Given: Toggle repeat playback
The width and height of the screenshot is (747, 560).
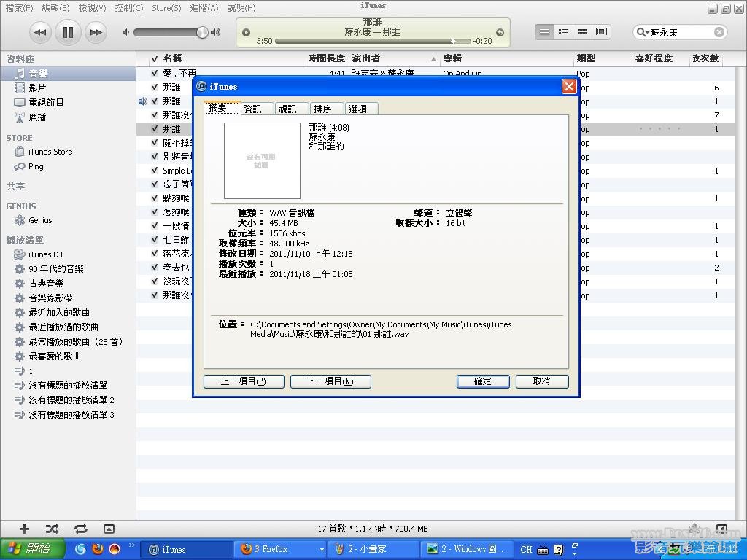Looking at the screenshot, I should pyautogui.click(x=81, y=529).
